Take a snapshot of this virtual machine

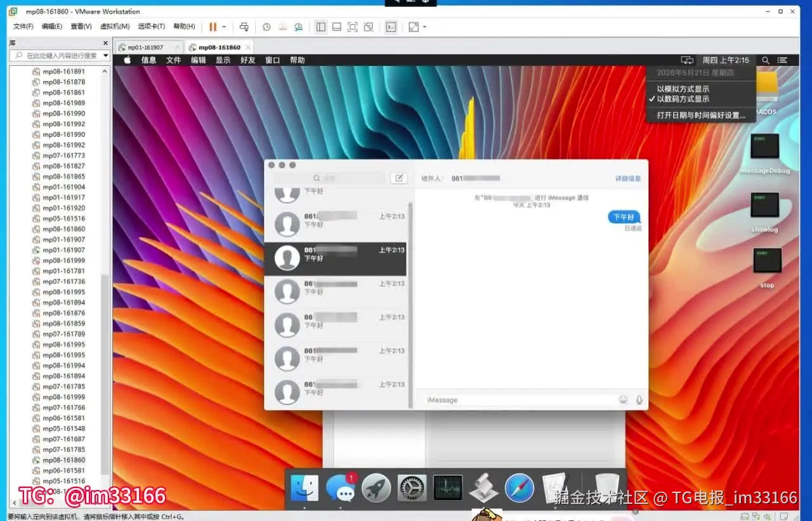[266, 27]
